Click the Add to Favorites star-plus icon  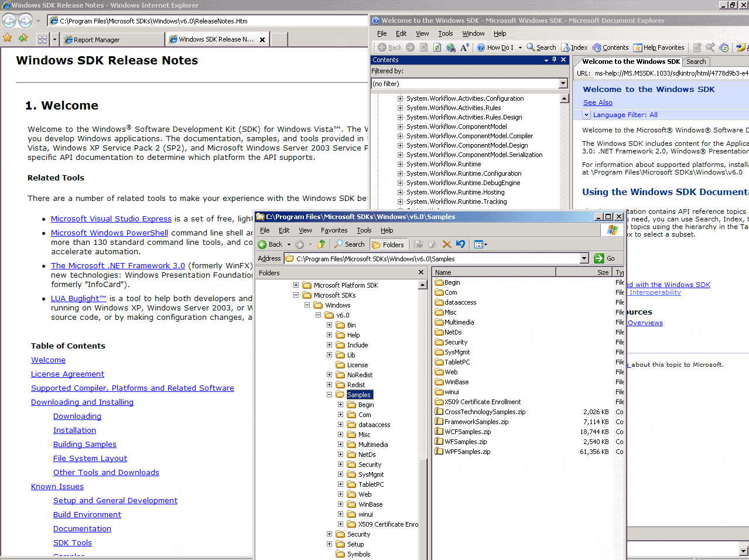click(x=23, y=38)
